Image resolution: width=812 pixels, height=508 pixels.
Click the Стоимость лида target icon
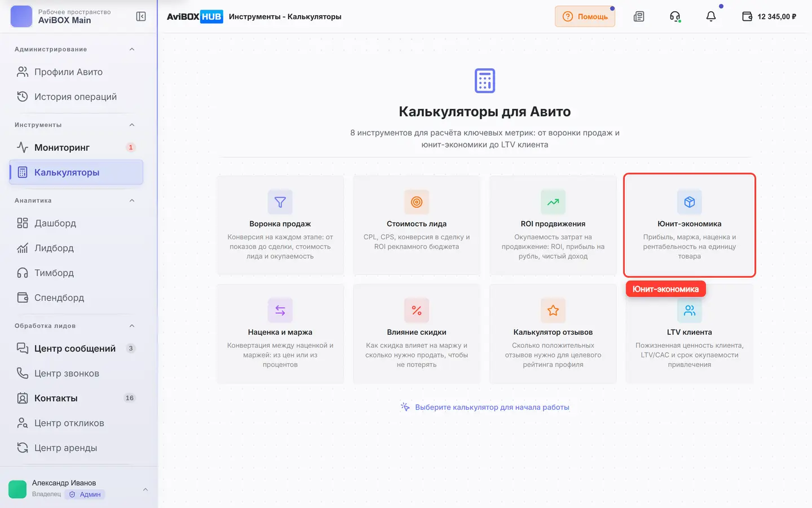click(x=417, y=202)
